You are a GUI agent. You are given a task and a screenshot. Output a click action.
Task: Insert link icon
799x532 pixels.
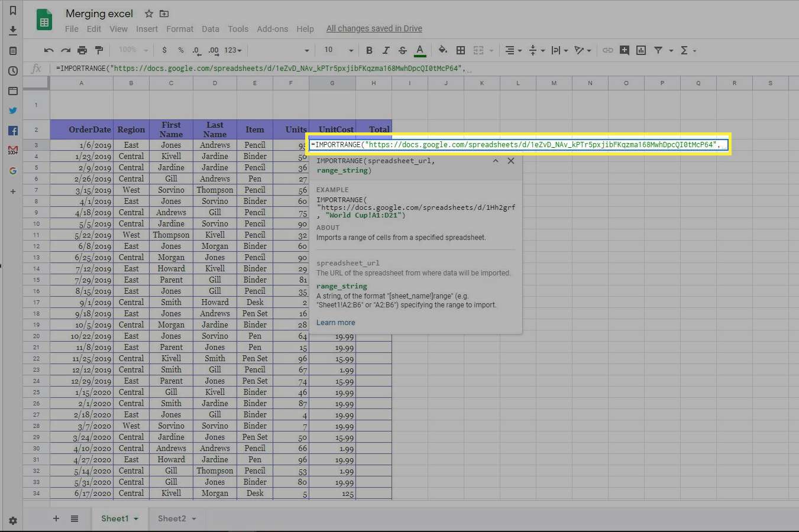(607, 50)
